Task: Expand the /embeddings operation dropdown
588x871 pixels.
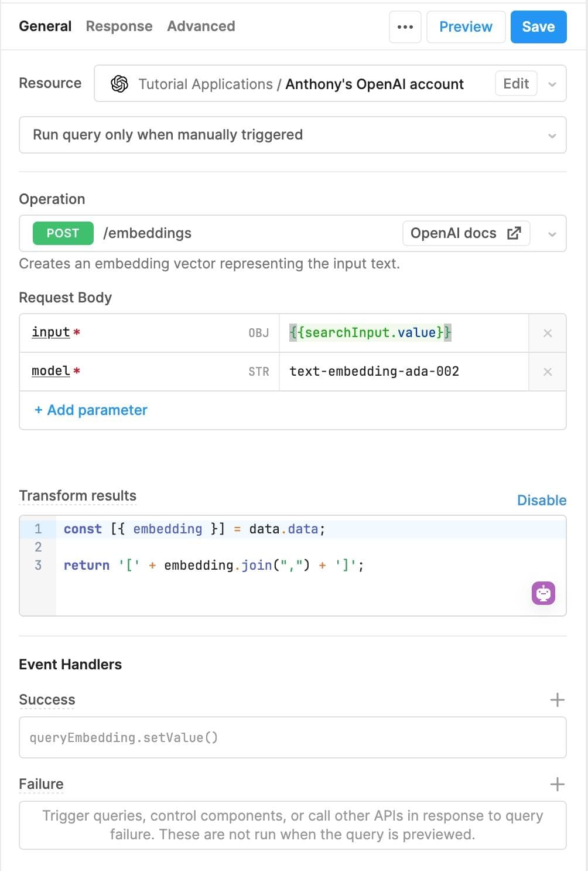Action: pyautogui.click(x=551, y=233)
